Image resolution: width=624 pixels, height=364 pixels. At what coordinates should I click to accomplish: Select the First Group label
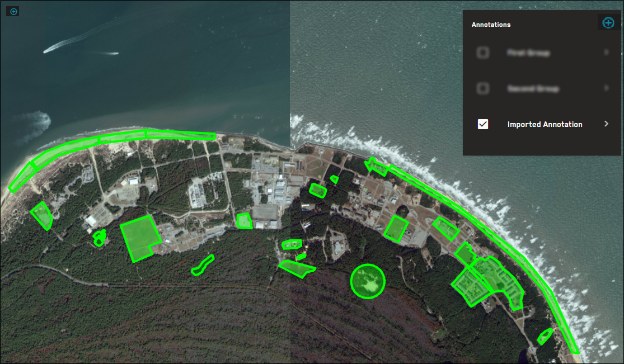point(528,53)
